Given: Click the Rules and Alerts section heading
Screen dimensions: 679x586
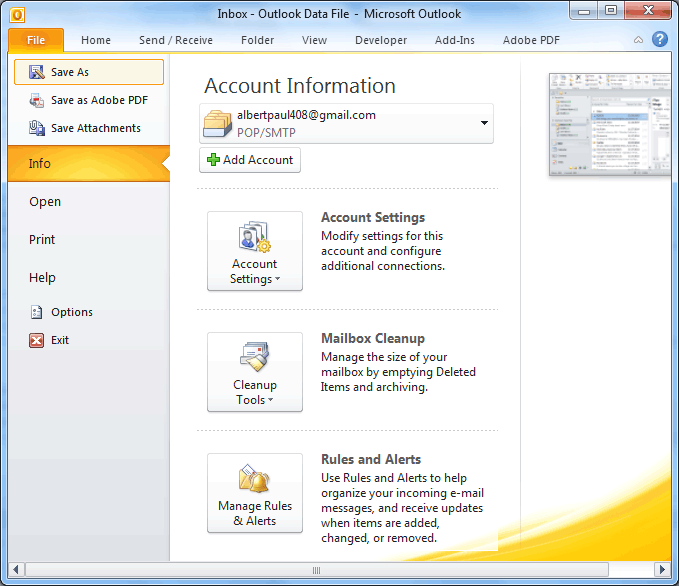Looking at the screenshot, I should 371,459.
